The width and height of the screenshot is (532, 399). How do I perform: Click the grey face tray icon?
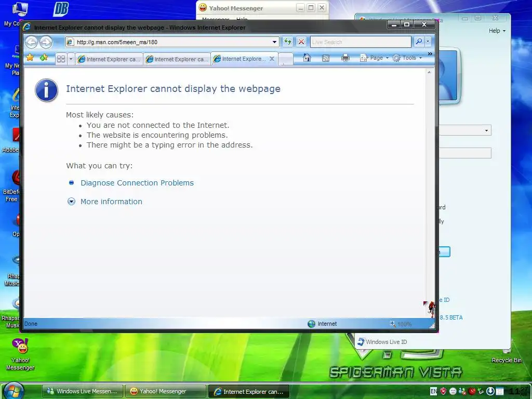(x=453, y=391)
